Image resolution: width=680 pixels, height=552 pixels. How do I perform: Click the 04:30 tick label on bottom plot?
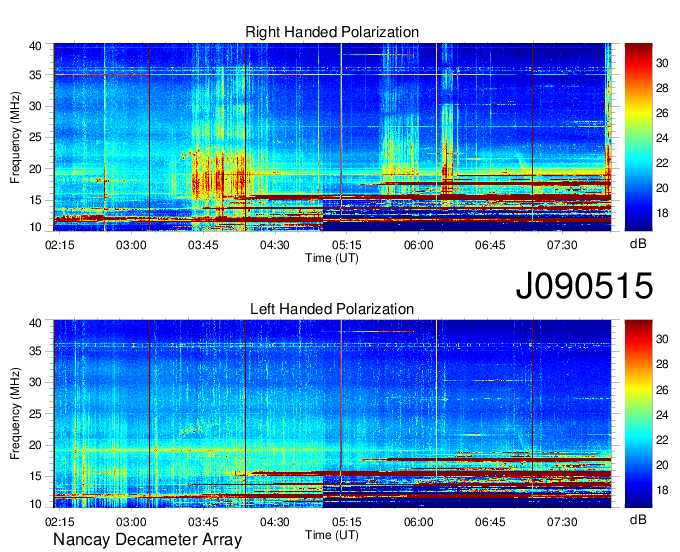click(275, 522)
